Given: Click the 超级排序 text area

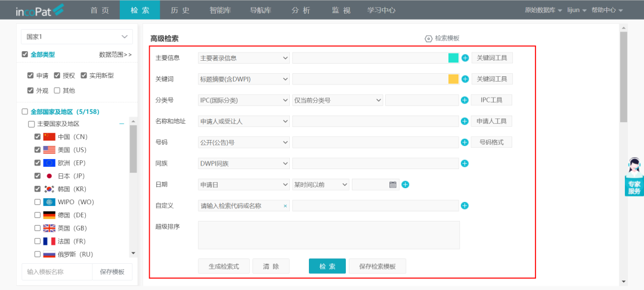Looking at the screenshot, I should [x=329, y=235].
